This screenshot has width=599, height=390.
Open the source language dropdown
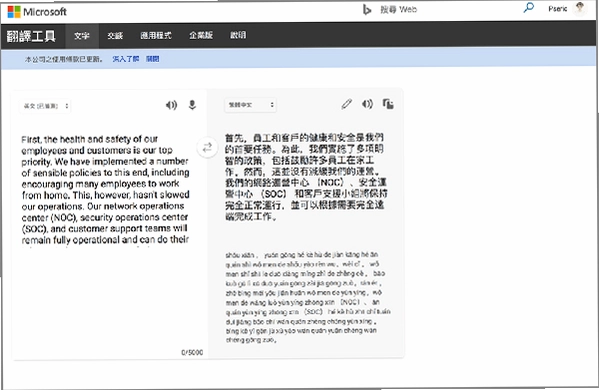tap(45, 106)
